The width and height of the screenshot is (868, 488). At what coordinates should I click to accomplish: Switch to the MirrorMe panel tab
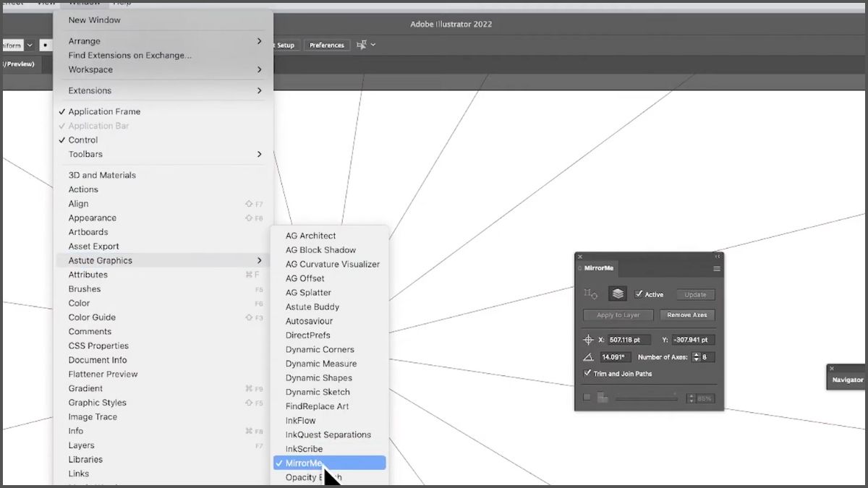tap(599, 269)
